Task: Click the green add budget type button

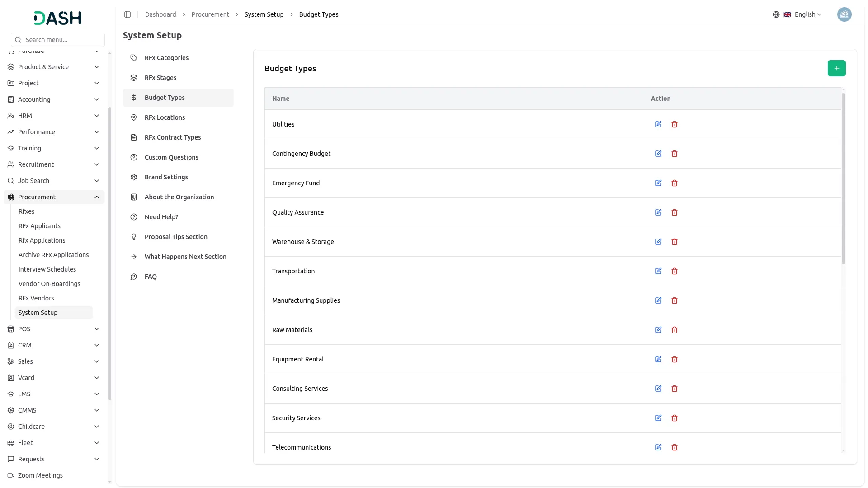Action: coord(836,68)
